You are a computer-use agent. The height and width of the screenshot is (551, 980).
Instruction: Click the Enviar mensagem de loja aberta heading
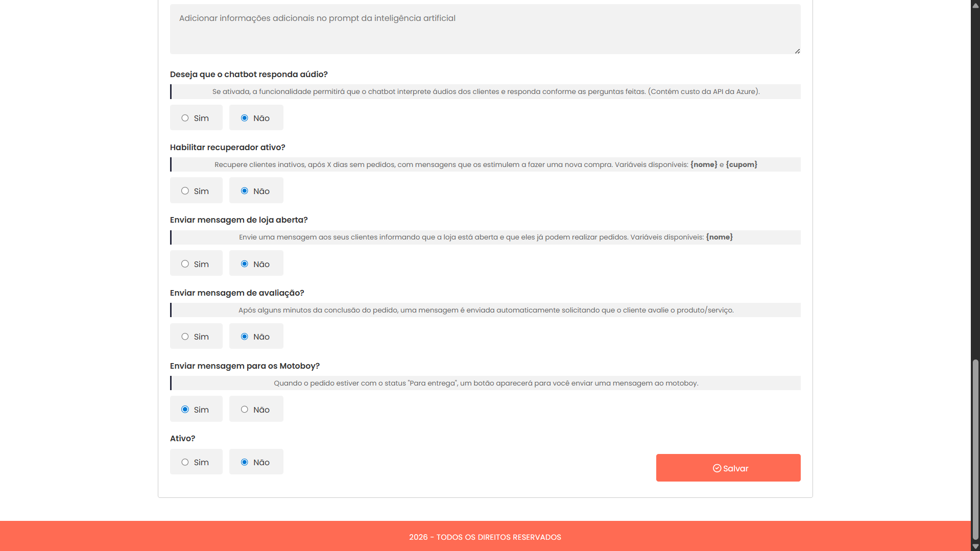(x=238, y=220)
